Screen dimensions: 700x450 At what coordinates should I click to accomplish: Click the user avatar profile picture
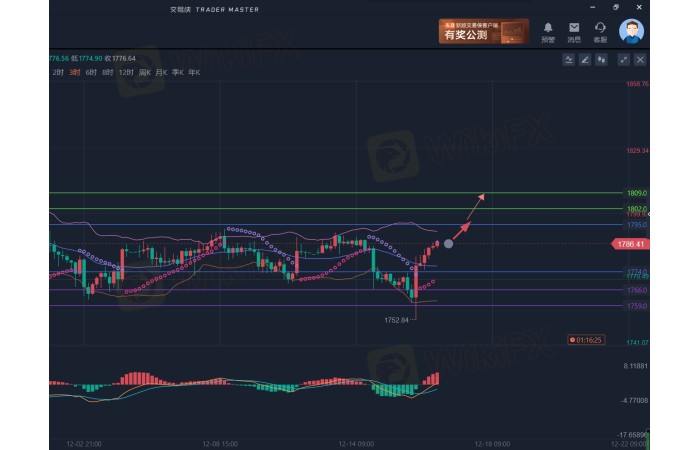[x=631, y=31]
